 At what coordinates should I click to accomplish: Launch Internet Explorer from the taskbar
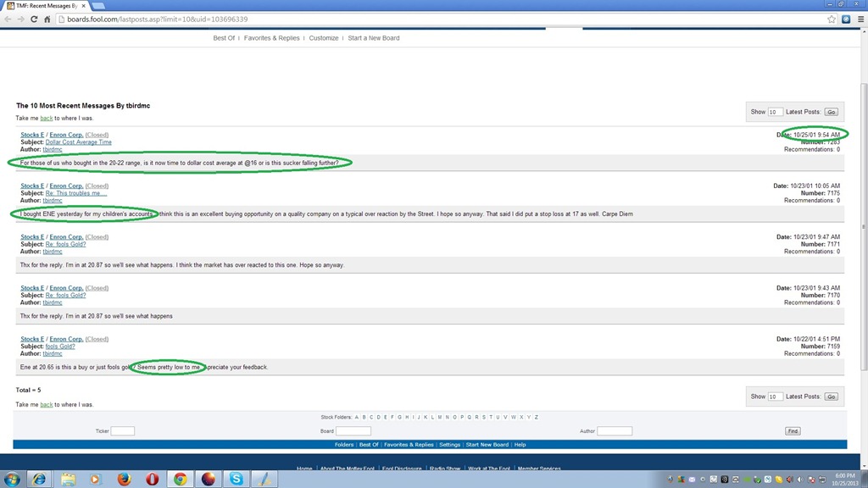tap(39, 480)
